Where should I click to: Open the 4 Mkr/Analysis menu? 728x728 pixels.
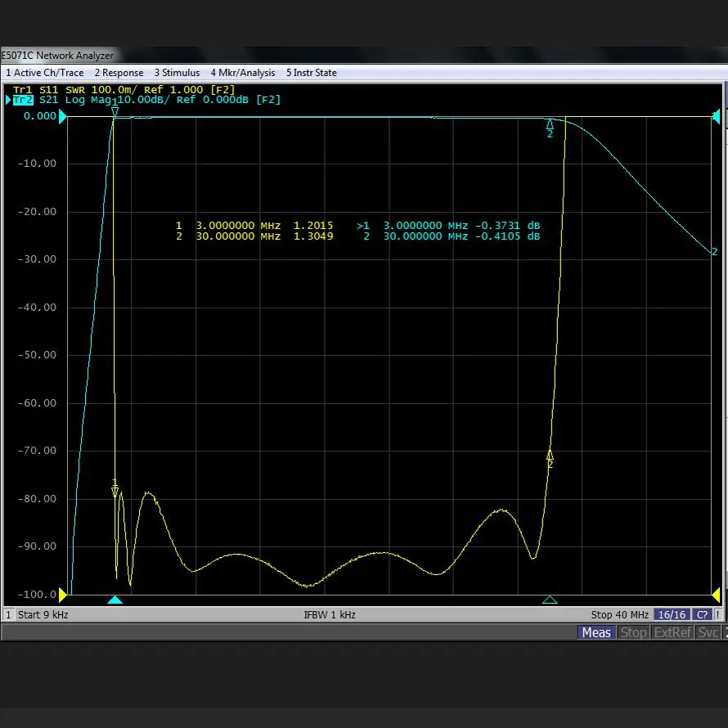tap(243, 73)
